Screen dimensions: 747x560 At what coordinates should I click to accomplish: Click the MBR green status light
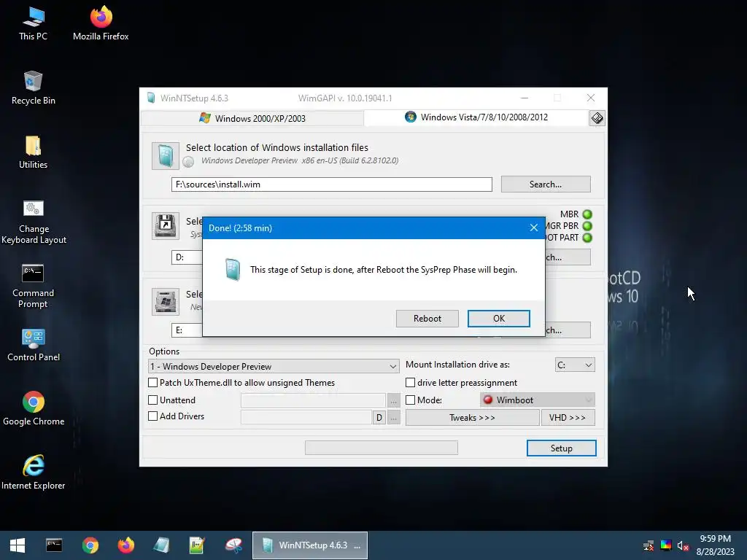[587, 214]
